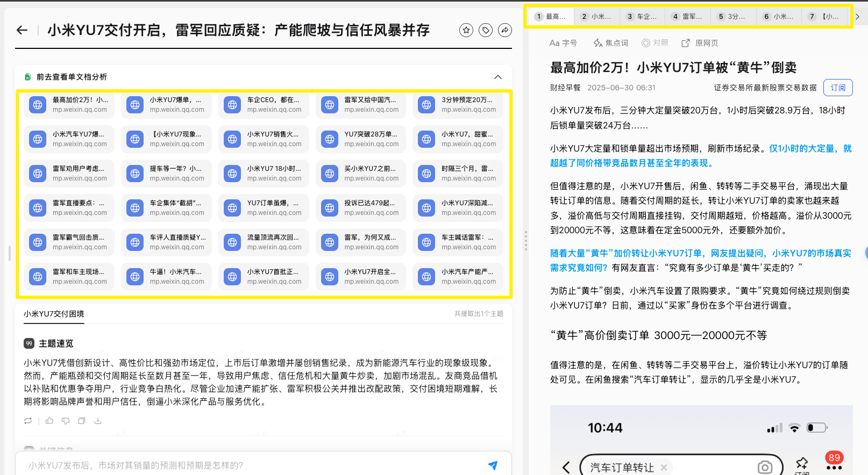
Task: Click globe icon of 3分钟预定20万 card
Action: click(426, 105)
